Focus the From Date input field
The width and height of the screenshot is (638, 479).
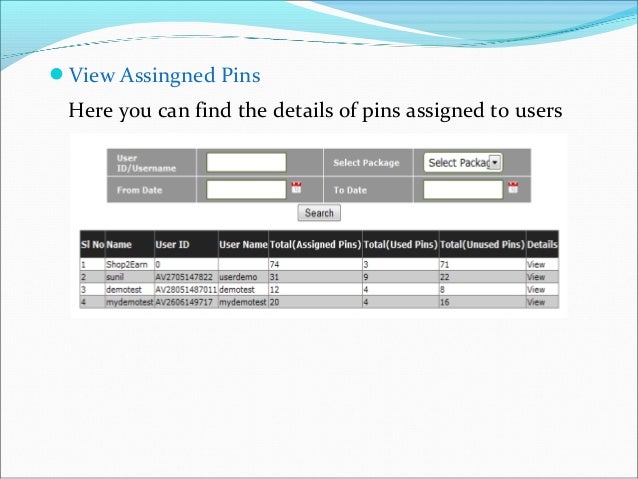point(246,190)
